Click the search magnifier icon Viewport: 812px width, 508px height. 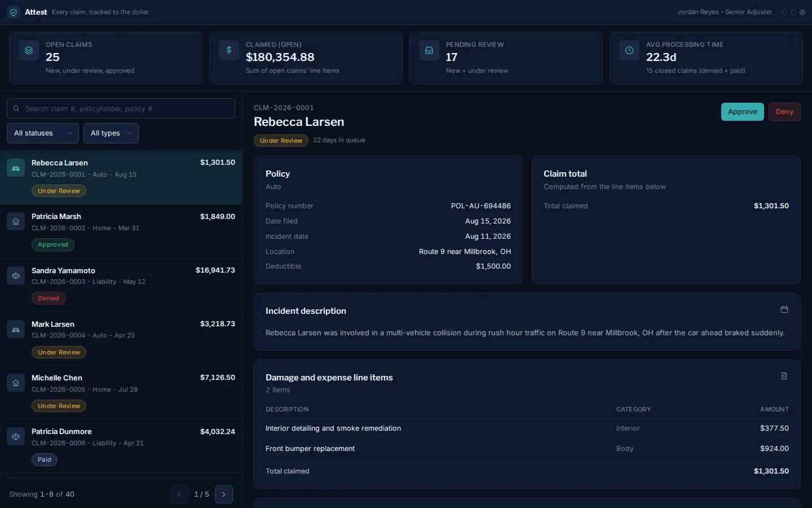[16, 108]
